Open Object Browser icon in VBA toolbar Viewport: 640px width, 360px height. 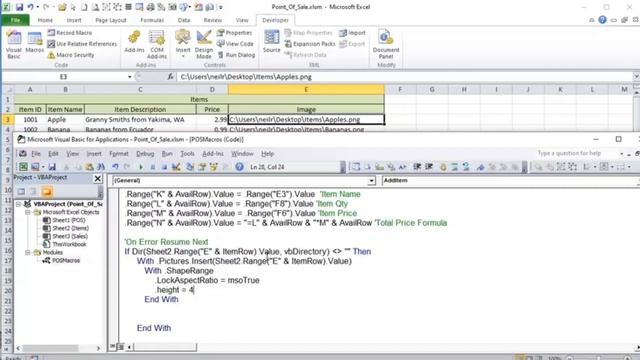213,167
